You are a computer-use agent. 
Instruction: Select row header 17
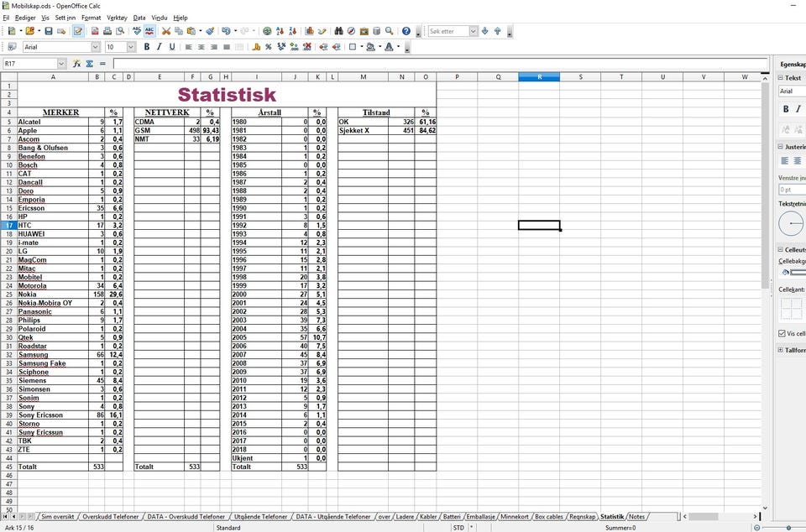click(x=9, y=225)
